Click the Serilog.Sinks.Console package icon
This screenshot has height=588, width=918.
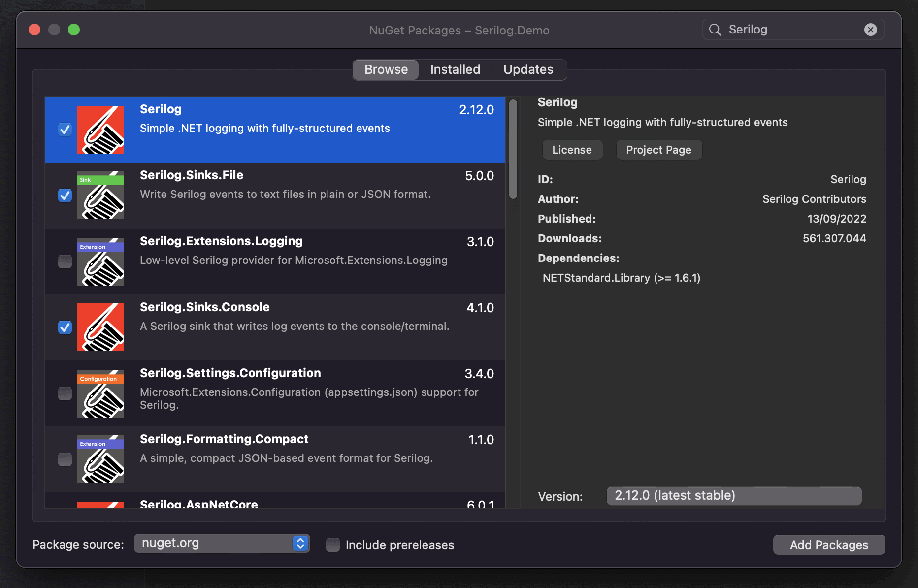pyautogui.click(x=100, y=327)
